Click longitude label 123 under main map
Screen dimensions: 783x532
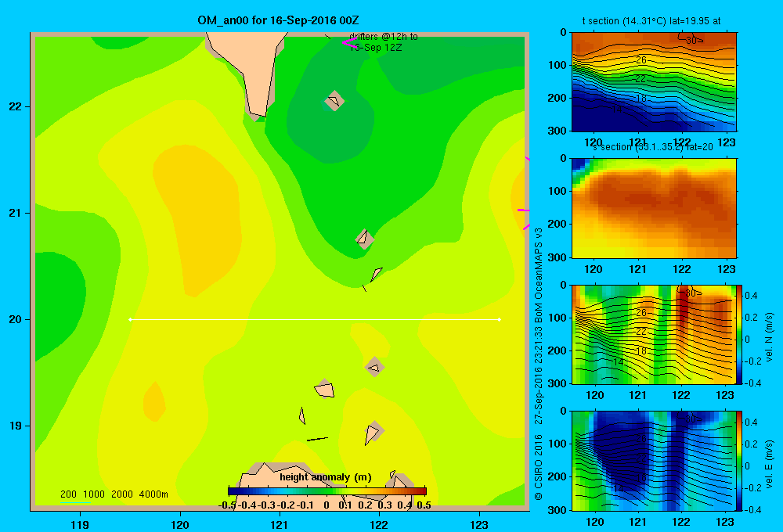point(479,524)
